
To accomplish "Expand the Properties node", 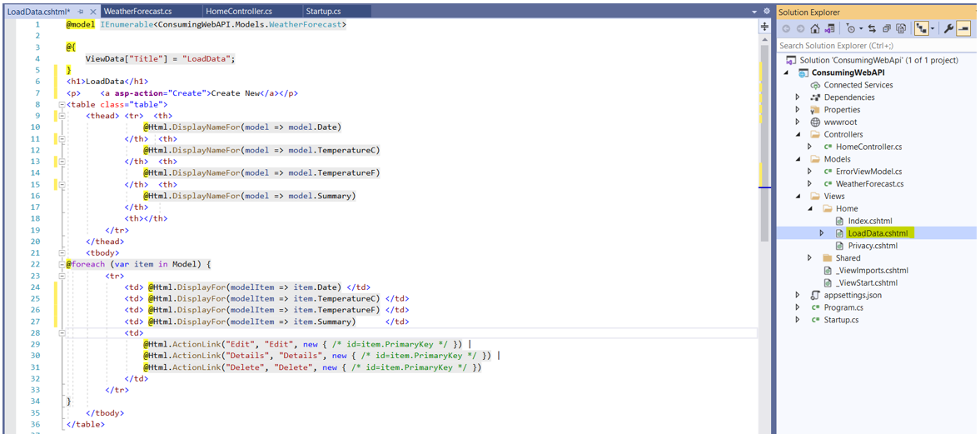I will [x=798, y=109].
